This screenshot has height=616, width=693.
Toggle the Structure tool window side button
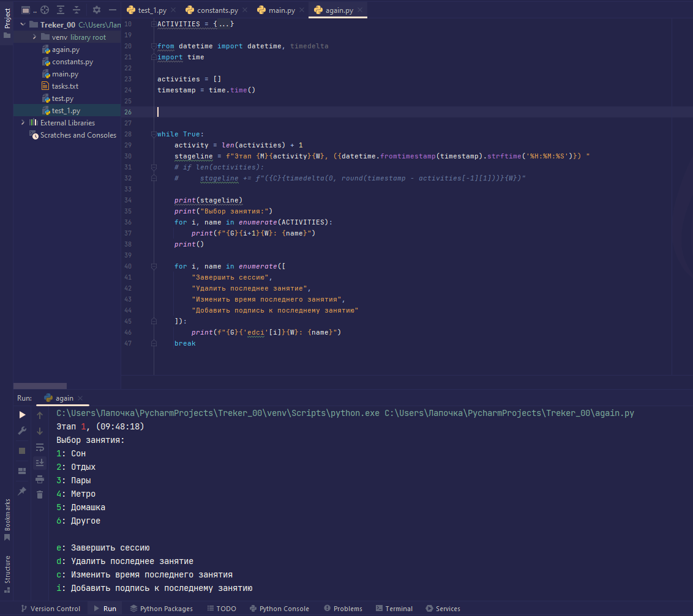[7, 574]
